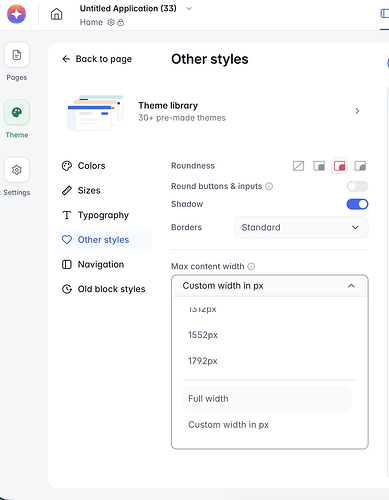Screen dimensions: 389x500
Task: Select the Other styles section
Action: coord(104,240)
